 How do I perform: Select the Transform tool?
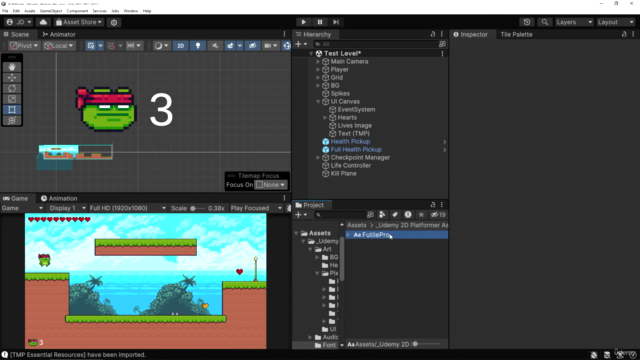[12, 120]
